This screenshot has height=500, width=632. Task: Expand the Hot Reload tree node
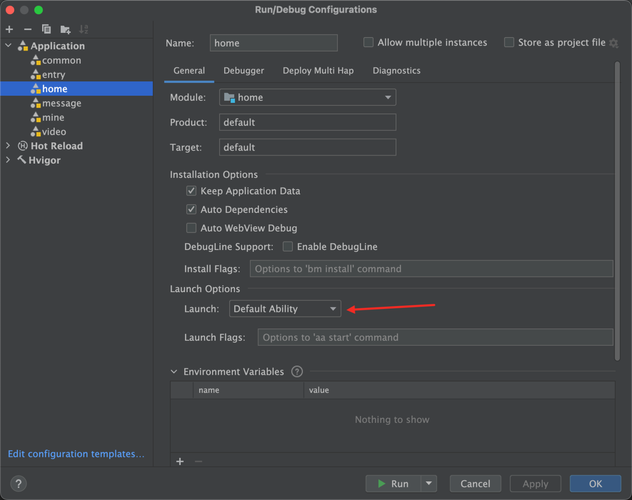coord(9,146)
